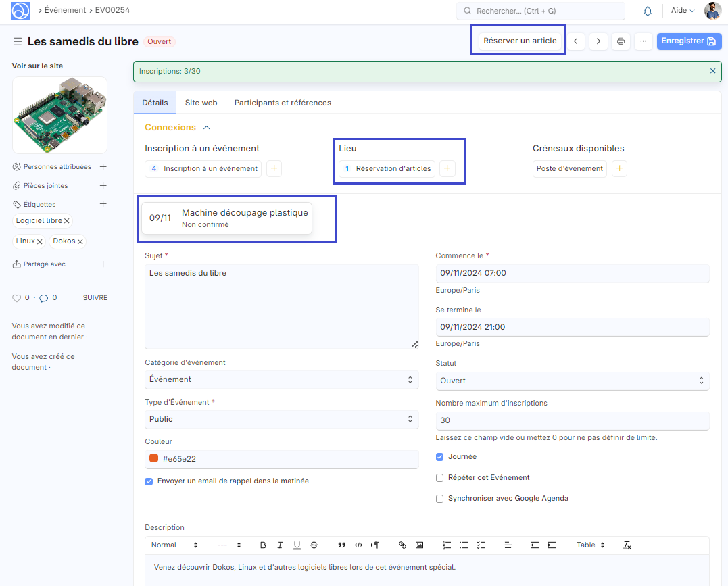The height and width of the screenshot is (586, 728).
Task: Collapse the Connexions section
Action: tap(207, 128)
